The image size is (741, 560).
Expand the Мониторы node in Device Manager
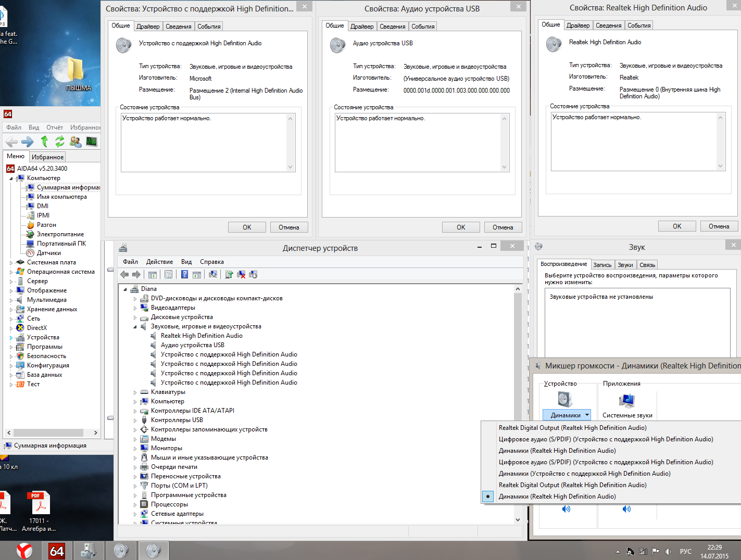pos(135,449)
